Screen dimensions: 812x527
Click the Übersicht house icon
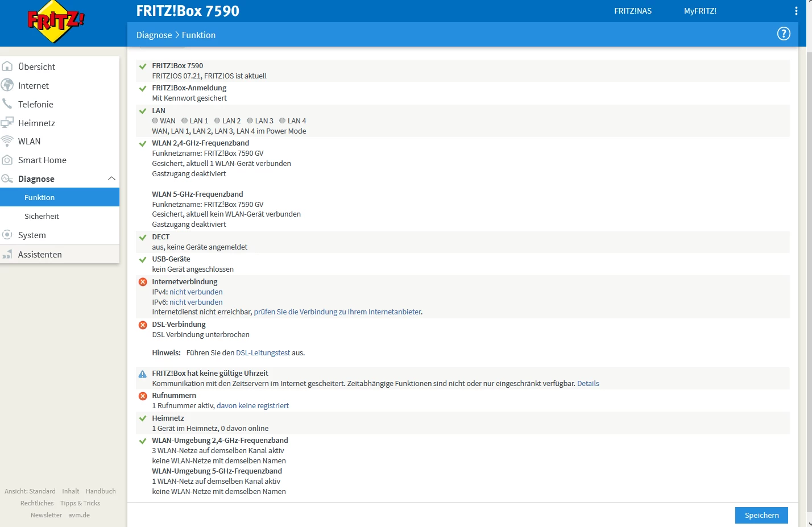[x=7, y=67]
